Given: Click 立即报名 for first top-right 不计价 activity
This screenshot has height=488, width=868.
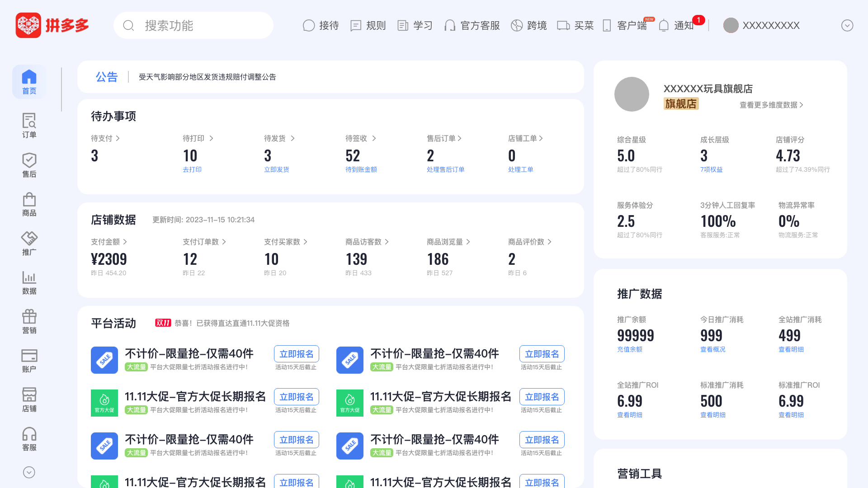Looking at the screenshot, I should point(542,354).
